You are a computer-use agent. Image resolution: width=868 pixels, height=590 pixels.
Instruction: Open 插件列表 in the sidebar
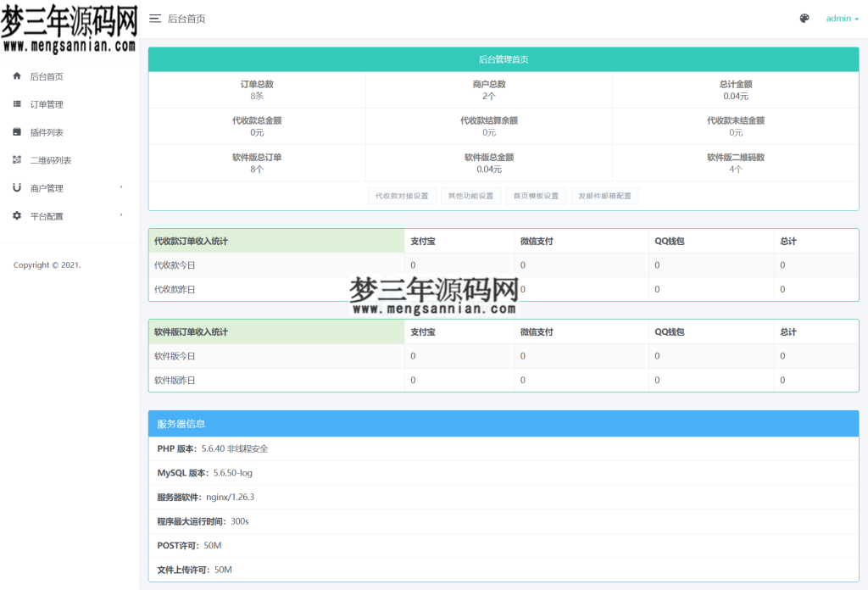pyautogui.click(x=47, y=132)
